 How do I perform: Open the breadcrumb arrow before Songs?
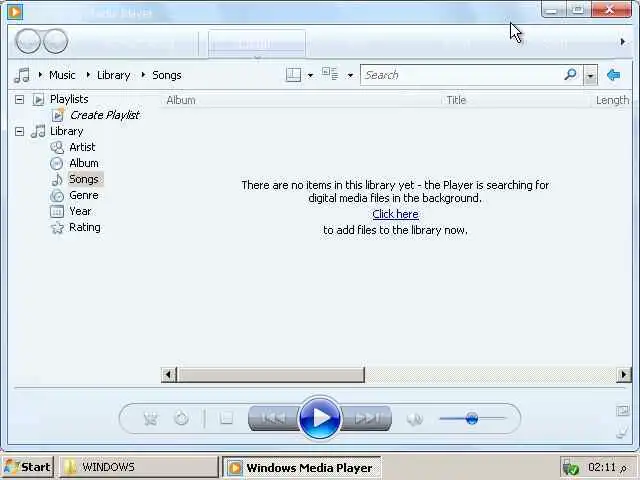143,75
